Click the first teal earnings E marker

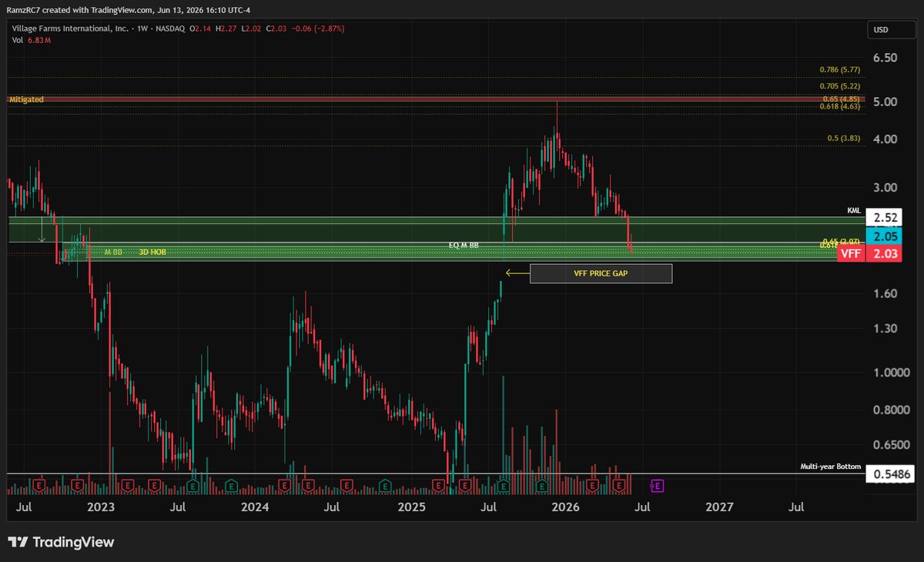[192, 486]
